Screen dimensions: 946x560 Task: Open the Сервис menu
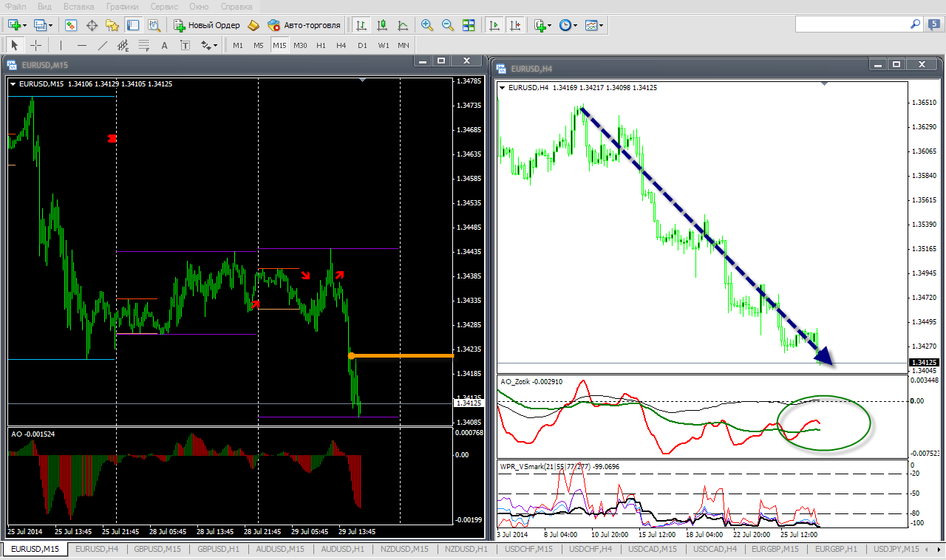tap(163, 7)
